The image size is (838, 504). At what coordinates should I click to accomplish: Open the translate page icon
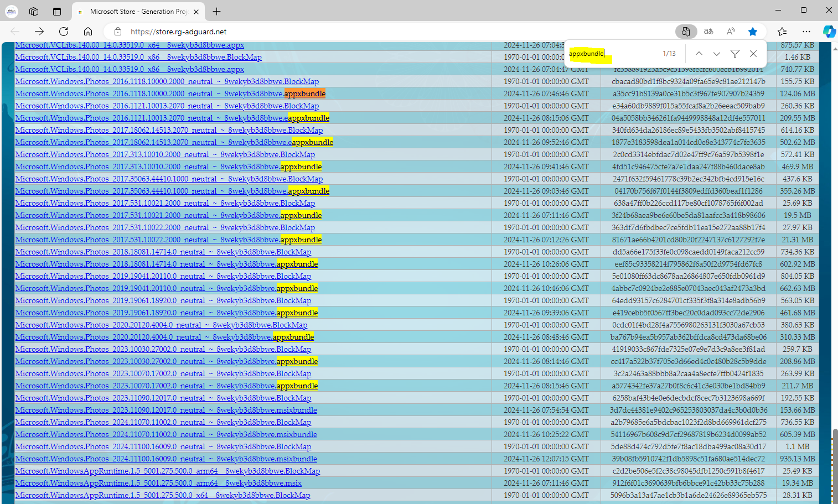pos(708,32)
